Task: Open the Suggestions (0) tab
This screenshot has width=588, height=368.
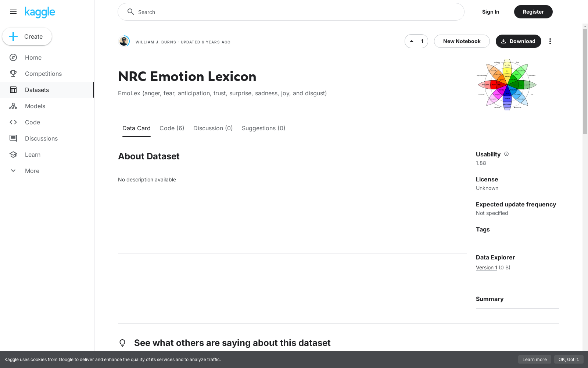Action: tap(263, 128)
